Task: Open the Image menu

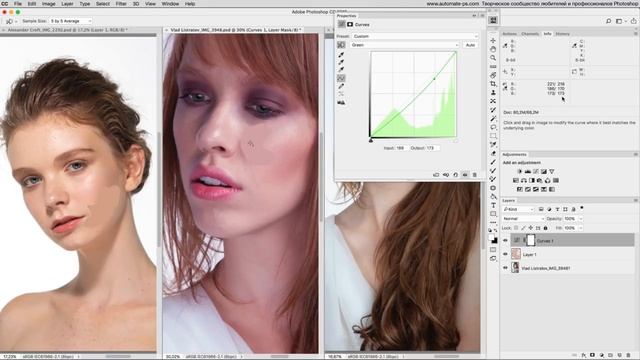Action: tap(49, 4)
